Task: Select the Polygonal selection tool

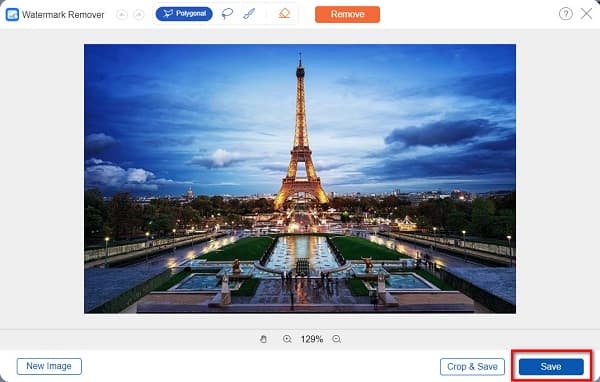Action: point(184,14)
